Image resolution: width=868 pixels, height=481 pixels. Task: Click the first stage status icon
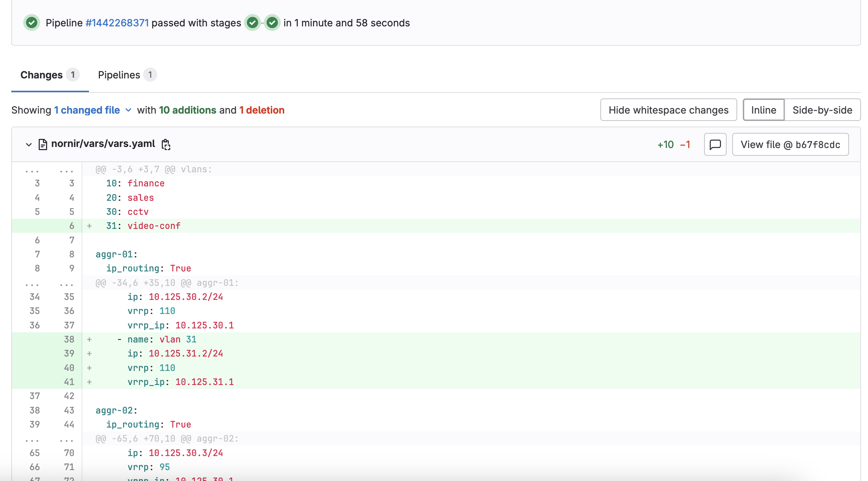click(x=252, y=23)
